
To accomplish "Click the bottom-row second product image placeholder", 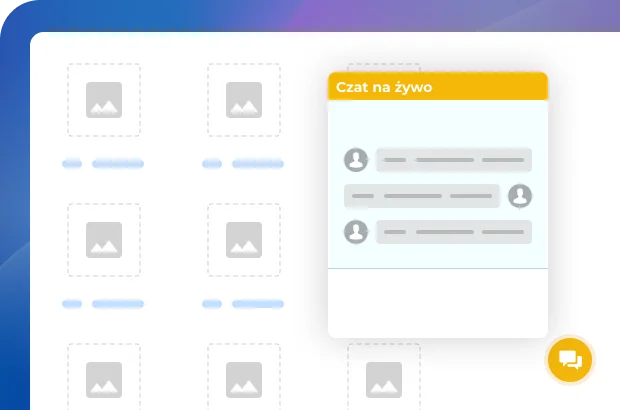I will [244, 377].
